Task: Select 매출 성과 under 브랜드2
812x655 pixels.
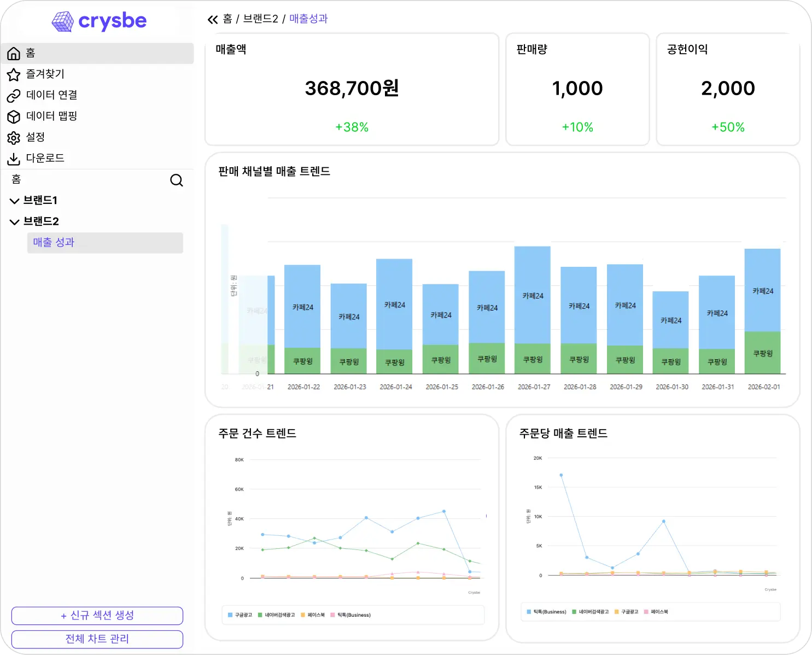Action: coord(53,242)
